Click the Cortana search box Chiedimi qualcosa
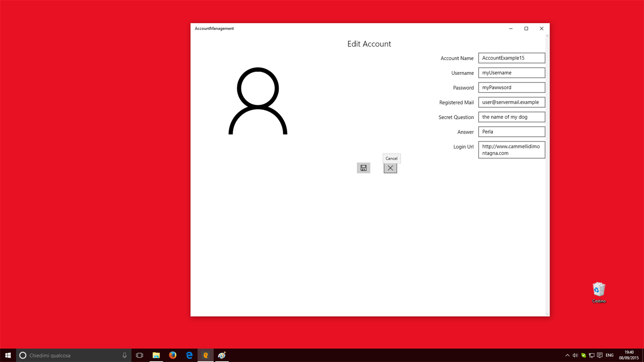Viewport: 644px width, 362px height. 74,355
